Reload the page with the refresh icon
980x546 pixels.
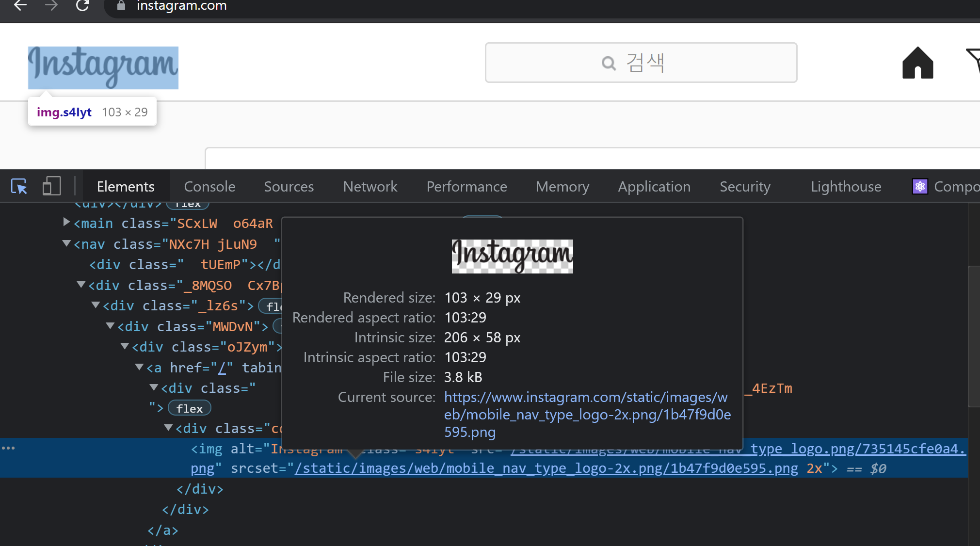click(82, 5)
